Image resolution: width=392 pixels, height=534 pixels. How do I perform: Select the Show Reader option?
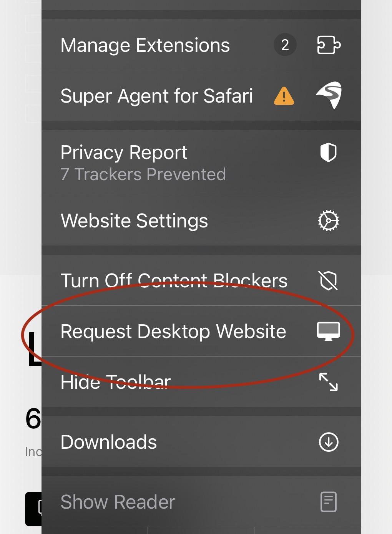201,502
